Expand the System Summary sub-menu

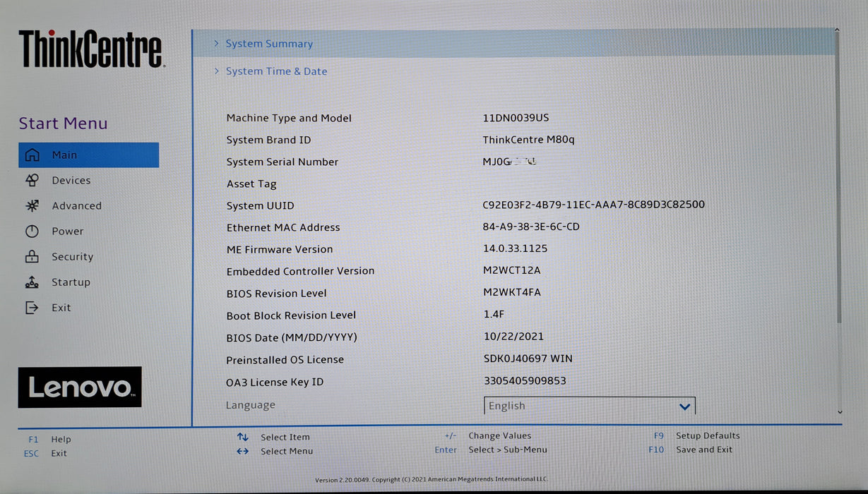click(513, 44)
